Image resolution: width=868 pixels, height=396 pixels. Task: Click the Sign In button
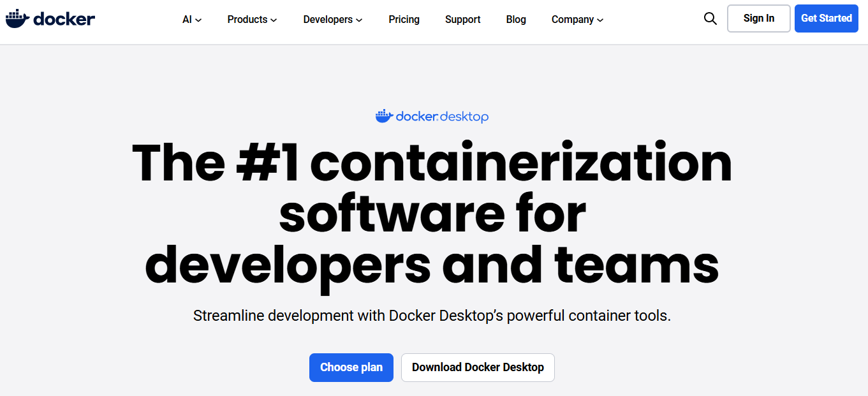point(759,18)
